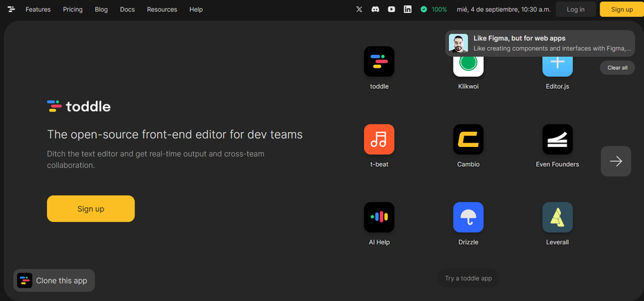The image size is (644, 301).
Task: Open the YouTube icon in the top bar
Action: [392, 9]
